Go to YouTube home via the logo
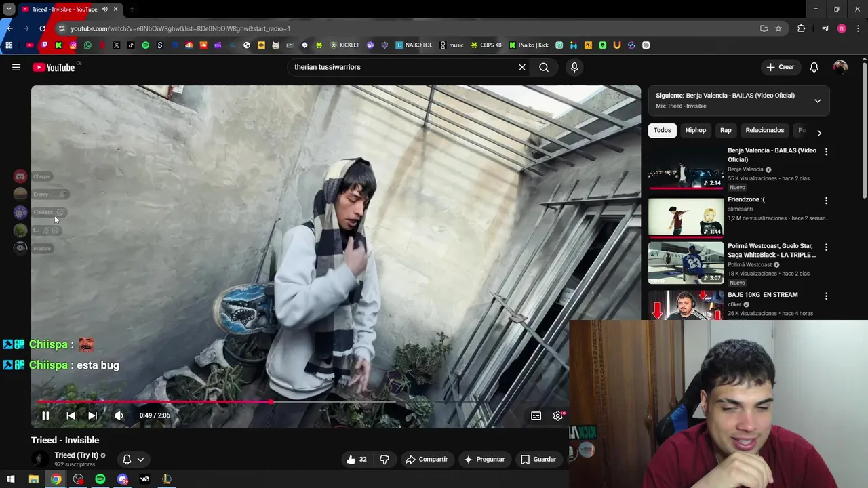Viewport: 868px width, 488px height. coord(54,67)
